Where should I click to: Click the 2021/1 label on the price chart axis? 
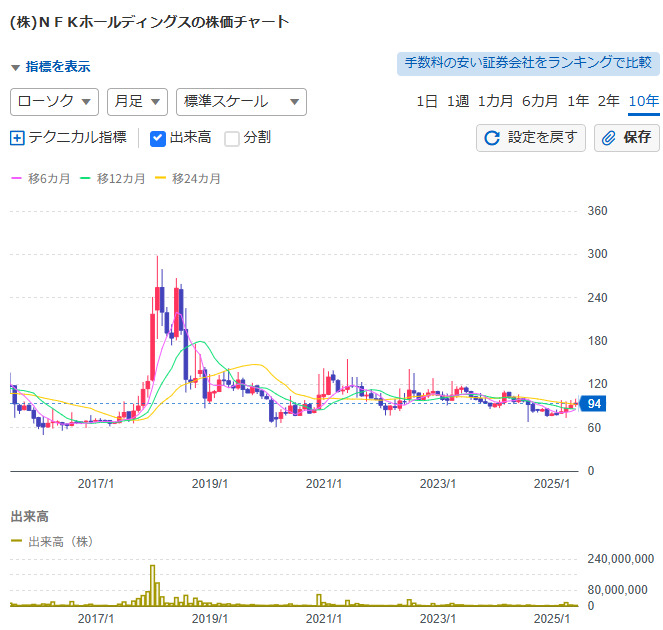point(324,484)
